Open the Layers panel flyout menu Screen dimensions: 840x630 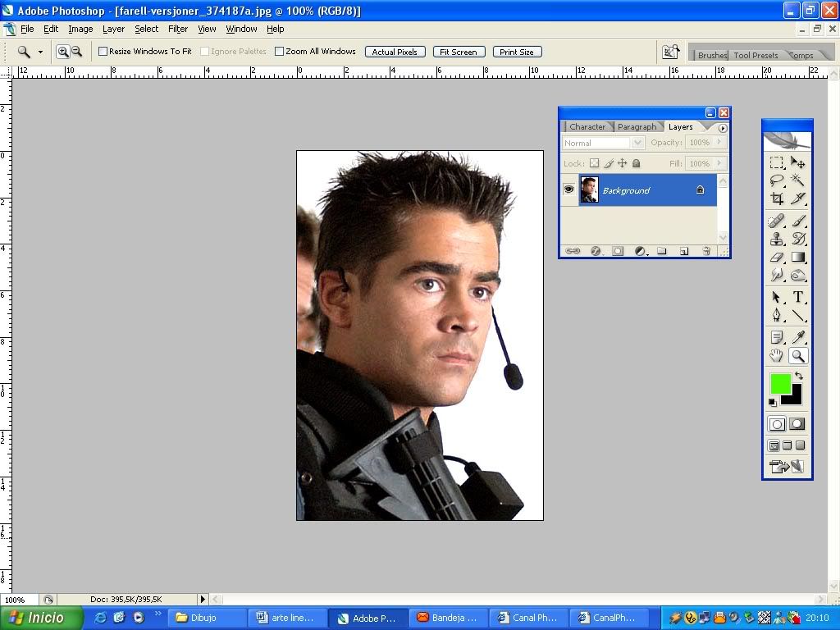pyautogui.click(x=722, y=128)
